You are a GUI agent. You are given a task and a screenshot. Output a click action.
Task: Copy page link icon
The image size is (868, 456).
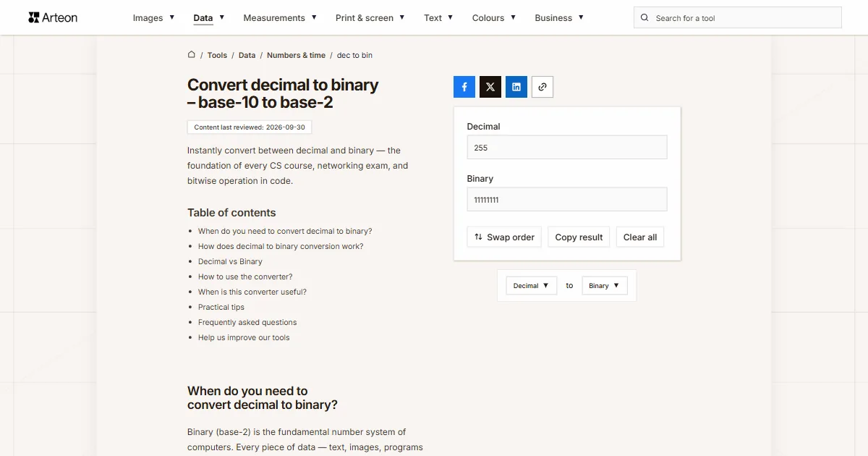pyautogui.click(x=542, y=87)
